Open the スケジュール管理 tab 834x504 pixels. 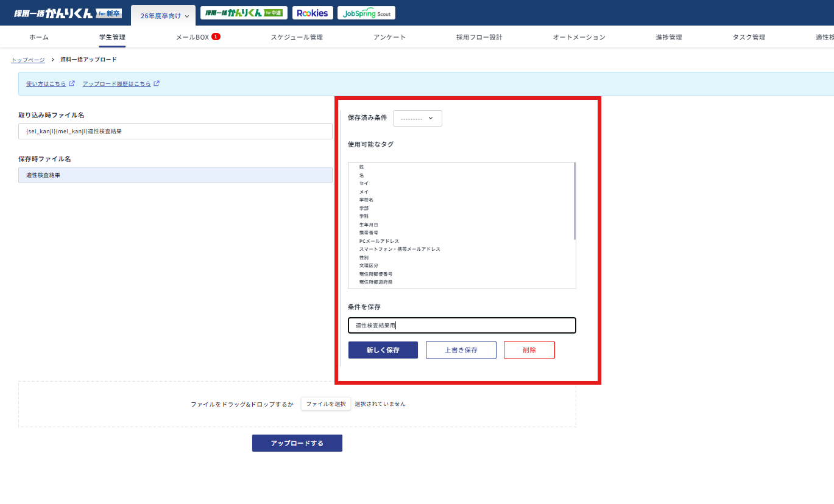297,37
